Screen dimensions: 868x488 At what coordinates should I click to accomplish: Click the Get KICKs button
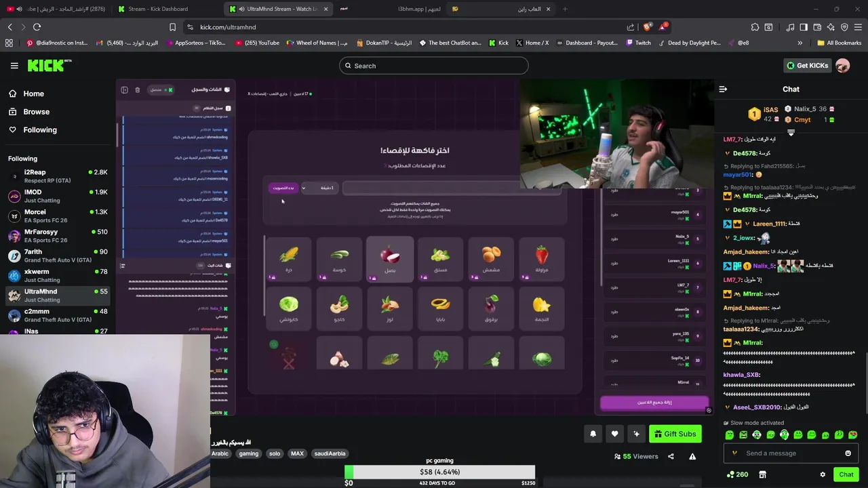tap(807, 66)
